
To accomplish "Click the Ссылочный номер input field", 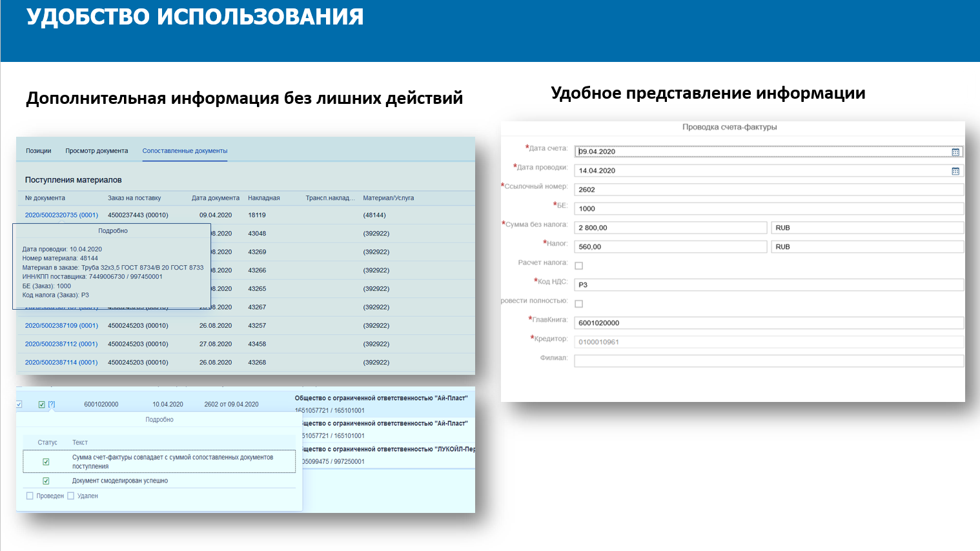I will coord(768,190).
